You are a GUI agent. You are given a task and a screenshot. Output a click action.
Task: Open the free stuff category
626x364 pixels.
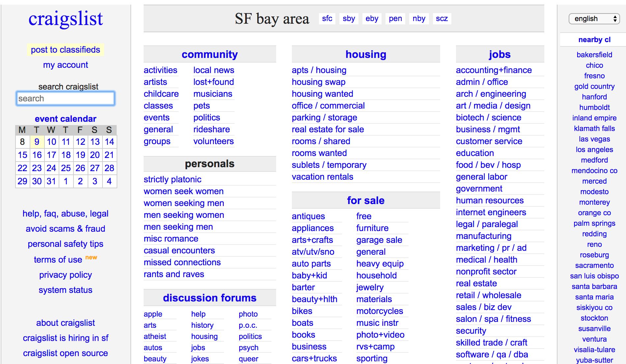coord(364,216)
